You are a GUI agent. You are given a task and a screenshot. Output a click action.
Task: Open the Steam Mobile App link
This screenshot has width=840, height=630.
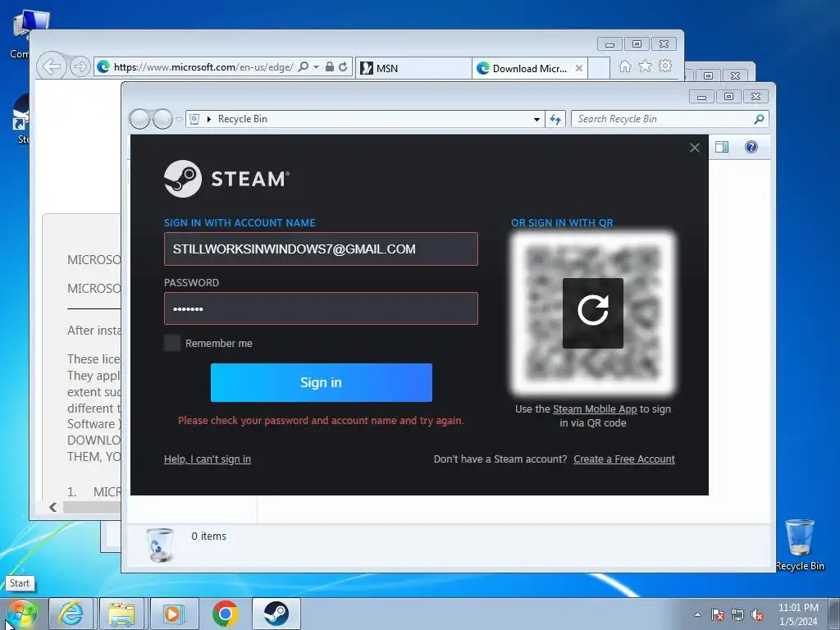(595, 409)
